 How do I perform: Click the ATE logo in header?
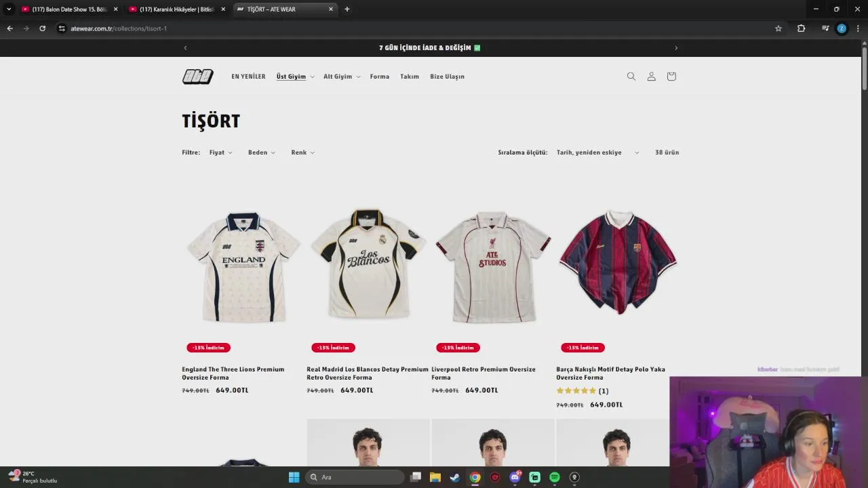[x=197, y=77]
